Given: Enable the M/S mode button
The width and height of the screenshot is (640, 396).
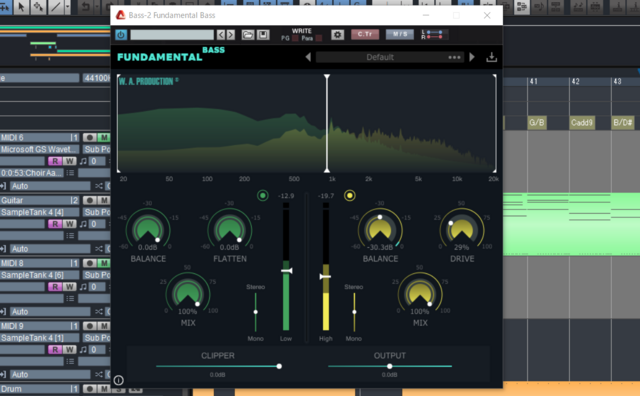Looking at the screenshot, I should click(x=400, y=34).
